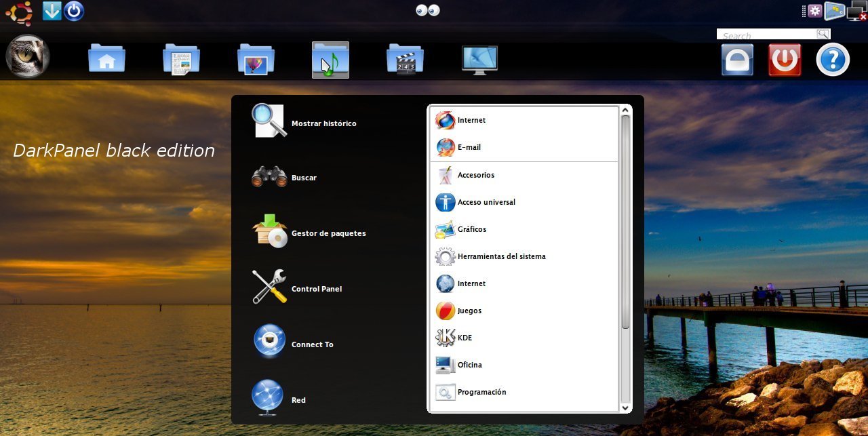
Task: Open the Computer monitor icon
Action: click(479, 60)
